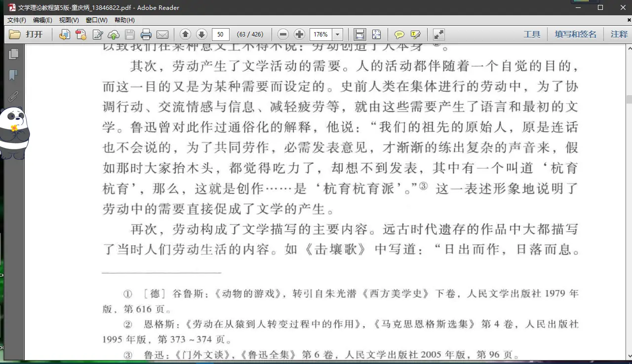Screen dimensions: 632x364
Task: Click the scrollbar up arrow
Action: pos(629,47)
